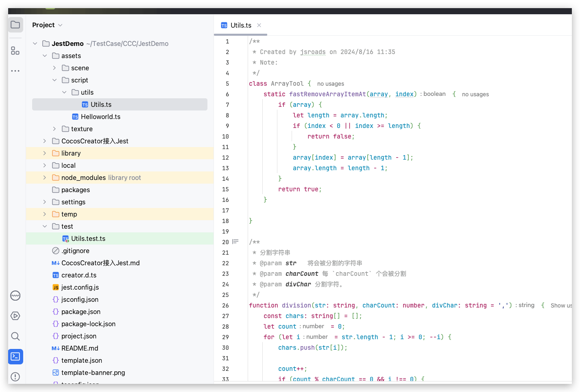Select Utils.ts in the project tree
The width and height of the screenshot is (580, 392).
tap(120, 104)
